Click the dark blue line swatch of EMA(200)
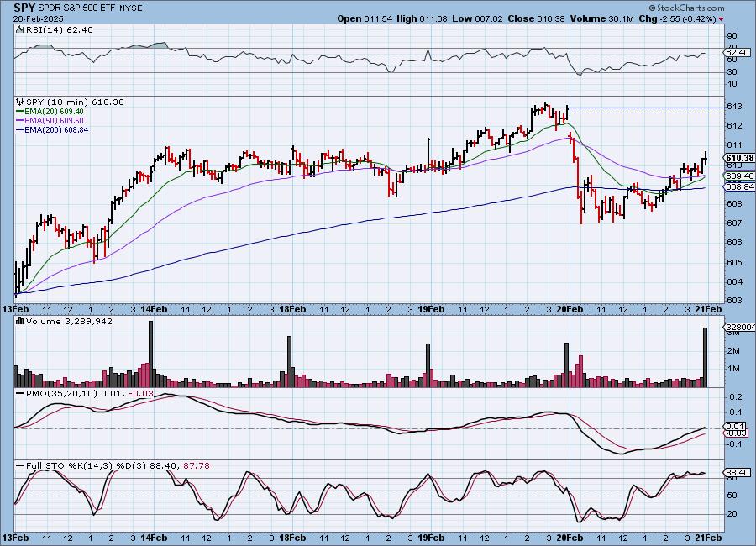756x546 pixels. click(x=20, y=129)
